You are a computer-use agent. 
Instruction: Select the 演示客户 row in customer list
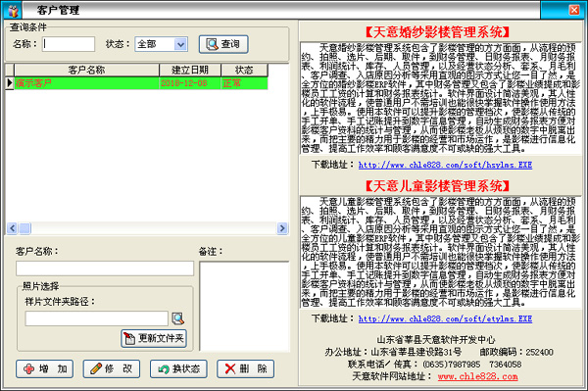click(141, 83)
